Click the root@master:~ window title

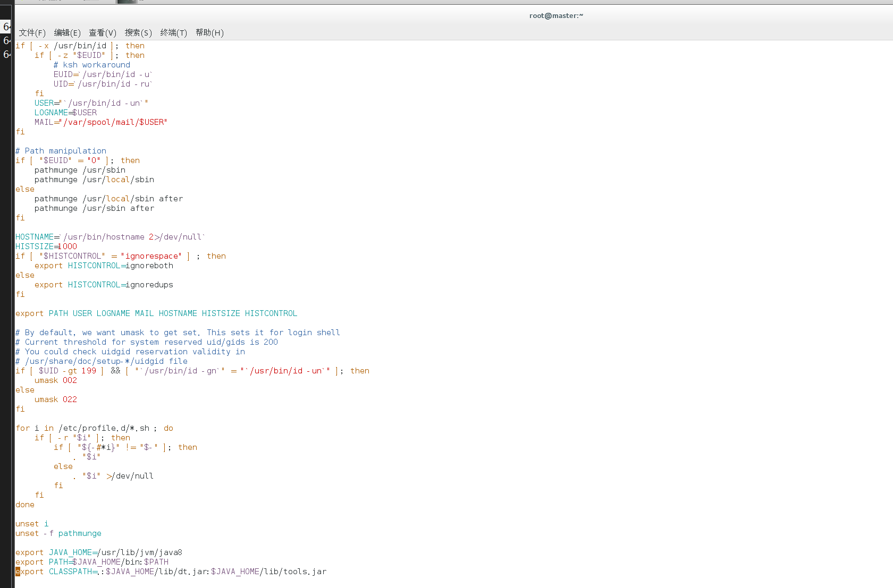tap(556, 16)
